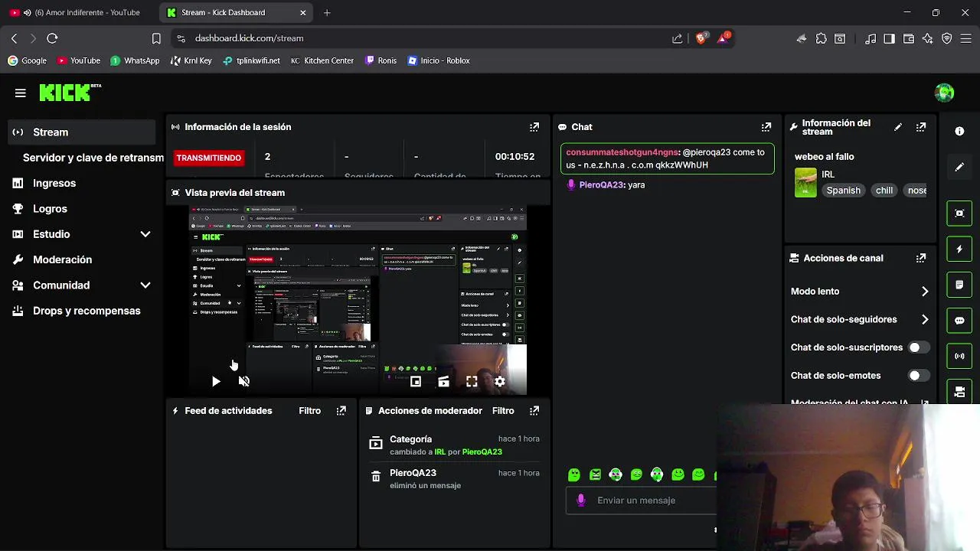Viewport: 980px width, 551px height.
Task: Click PieroQA23 username in chat
Action: coord(602,185)
